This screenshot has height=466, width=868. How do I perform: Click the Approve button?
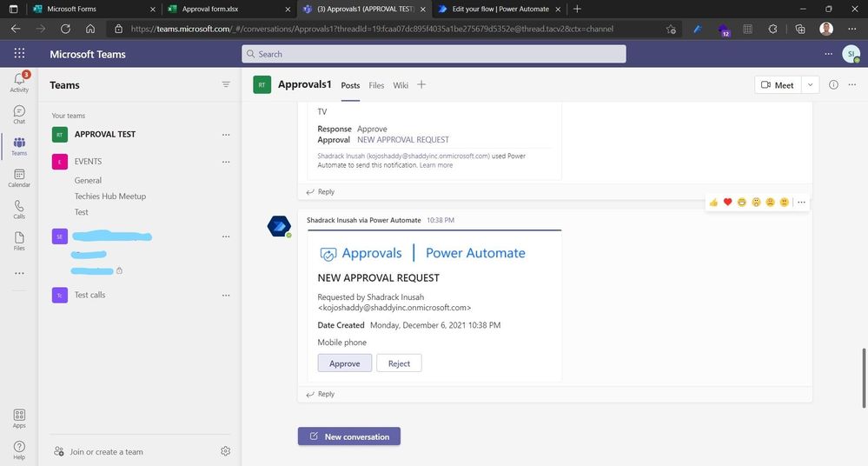click(344, 363)
